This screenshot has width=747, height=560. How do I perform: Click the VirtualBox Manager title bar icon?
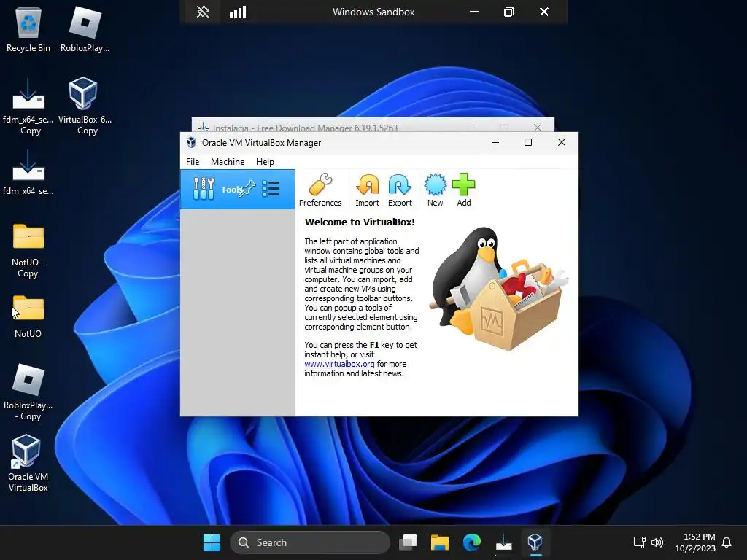click(x=192, y=142)
